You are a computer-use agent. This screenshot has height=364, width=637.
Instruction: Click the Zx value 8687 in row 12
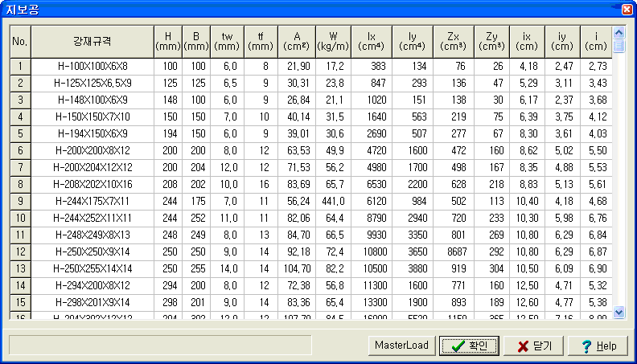click(454, 252)
